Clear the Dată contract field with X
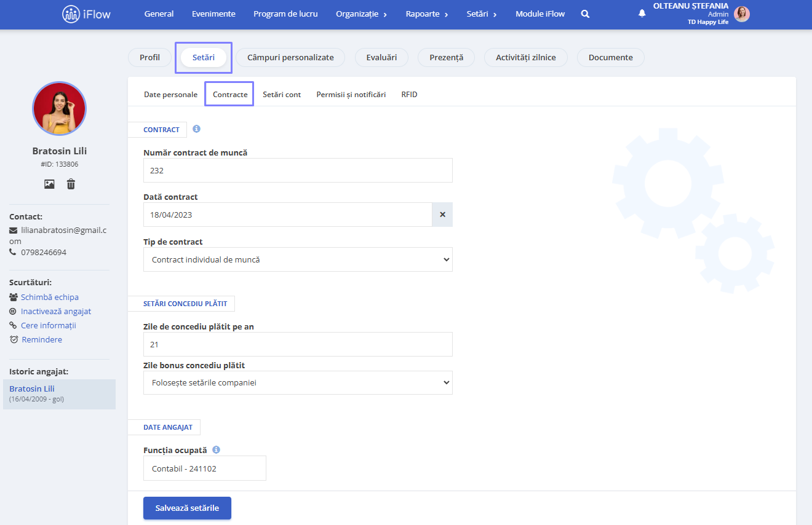Image resolution: width=812 pixels, height=525 pixels. pos(442,215)
